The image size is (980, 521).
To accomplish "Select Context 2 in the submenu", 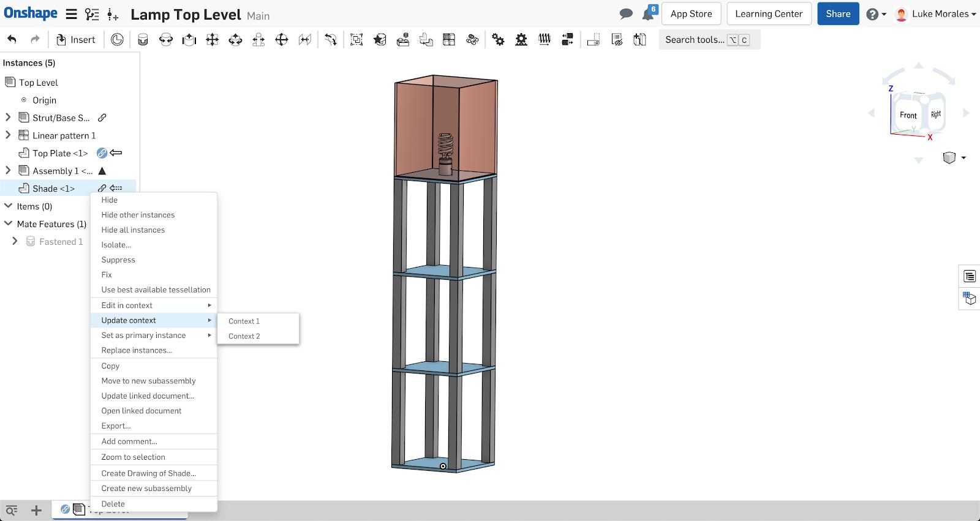I will click(244, 336).
